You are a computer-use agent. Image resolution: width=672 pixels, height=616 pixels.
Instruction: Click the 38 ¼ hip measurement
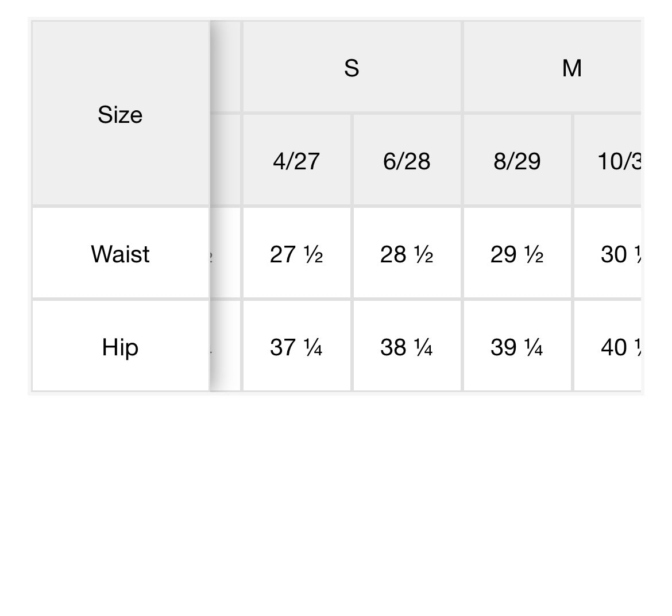407,347
